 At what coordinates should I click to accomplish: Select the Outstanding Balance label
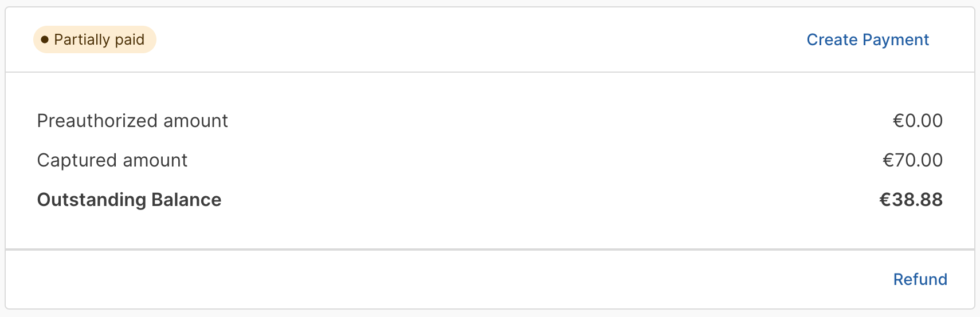tap(129, 200)
